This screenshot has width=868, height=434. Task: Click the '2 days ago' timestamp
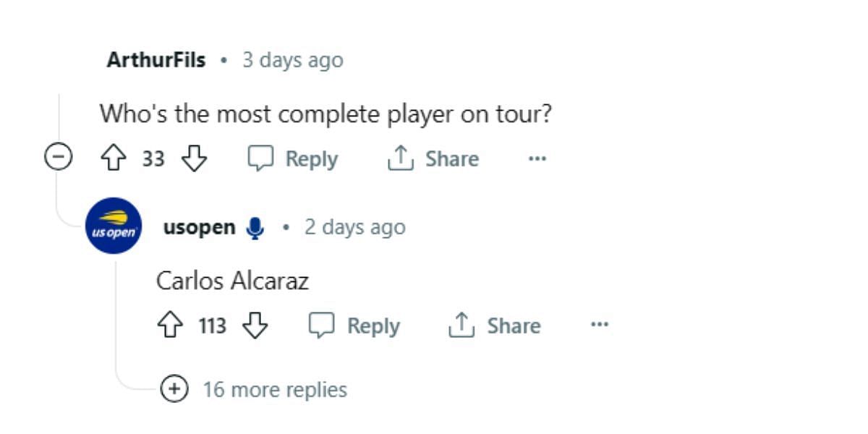coord(354,227)
